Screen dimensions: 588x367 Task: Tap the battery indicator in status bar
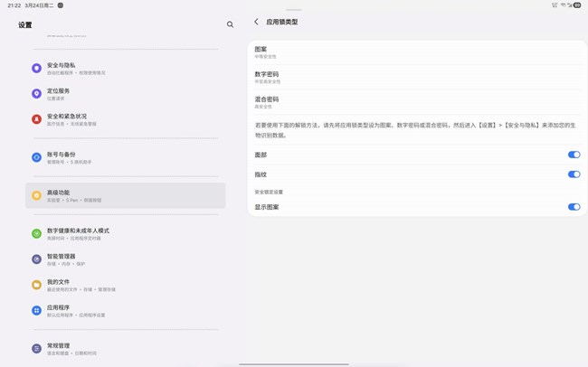pyautogui.click(x=577, y=5)
